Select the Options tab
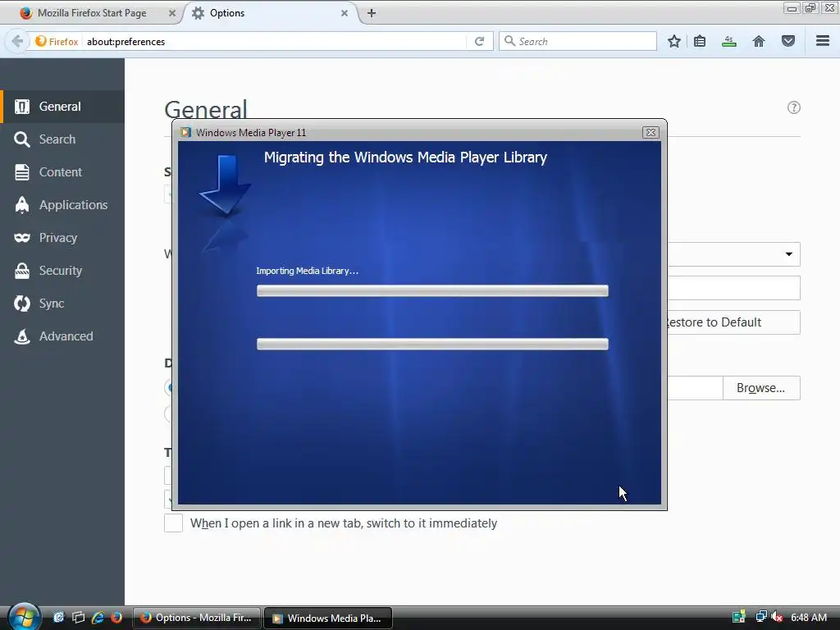The height and width of the screenshot is (630, 840). (268, 13)
